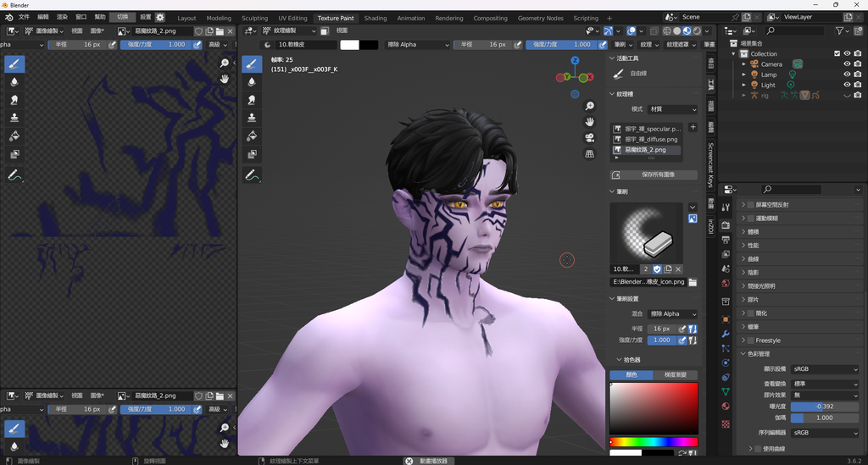Switch to the Shading workspace tab
Image resolution: width=868 pixels, height=465 pixels.
[x=376, y=18]
